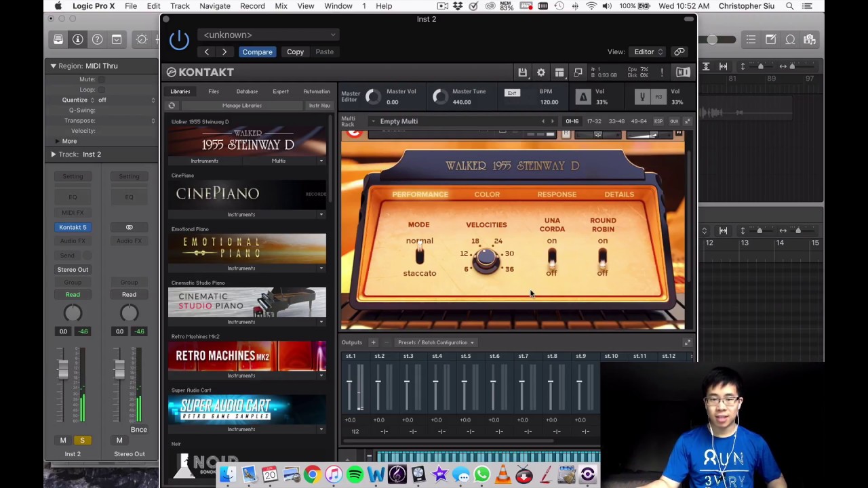Image resolution: width=868 pixels, height=488 pixels.
Task: Click the Kontakt panic exclamation icon
Action: (x=662, y=72)
